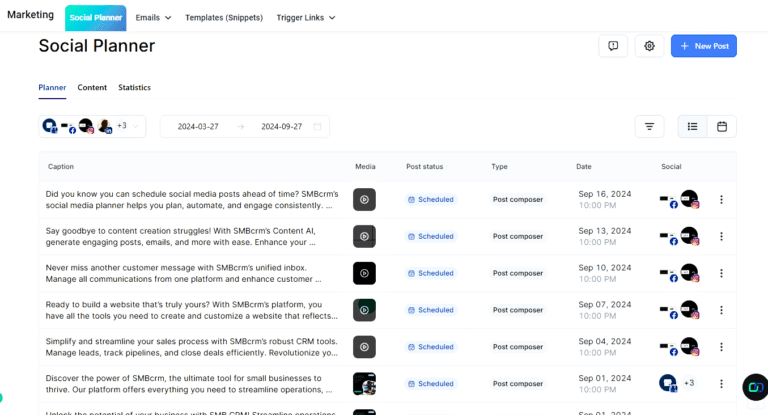
Task: Click Facebook account icon on Sep 13 row
Action: (669, 237)
